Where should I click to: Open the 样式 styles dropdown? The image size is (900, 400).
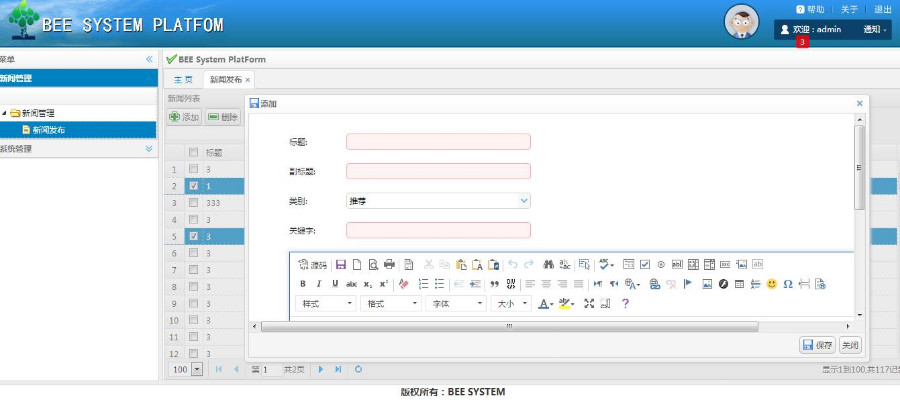tap(325, 304)
